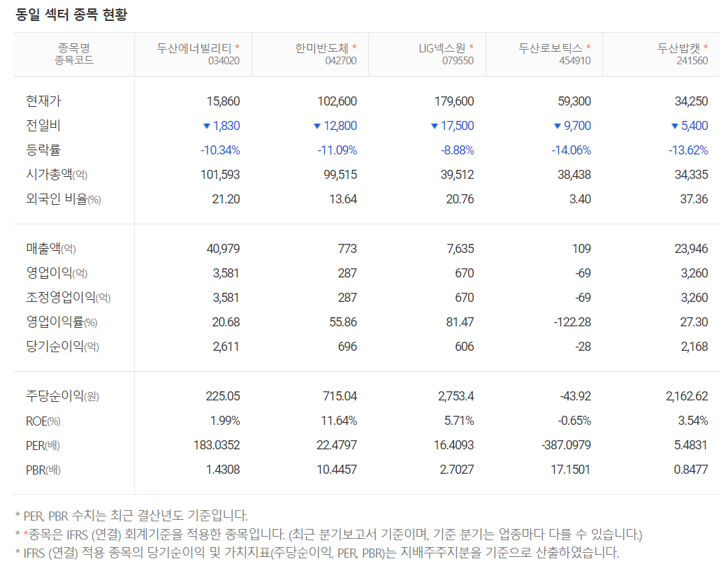Select stock code 079550

pyautogui.click(x=458, y=61)
